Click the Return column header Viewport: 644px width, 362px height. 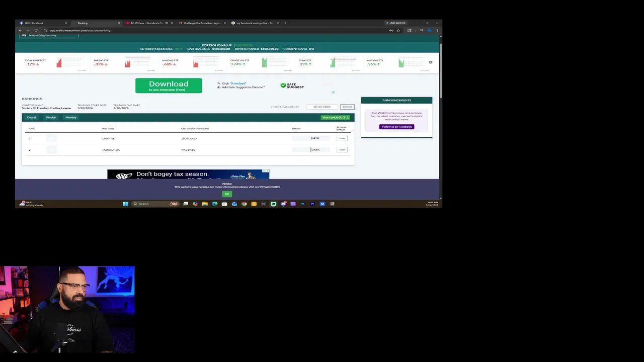296,129
